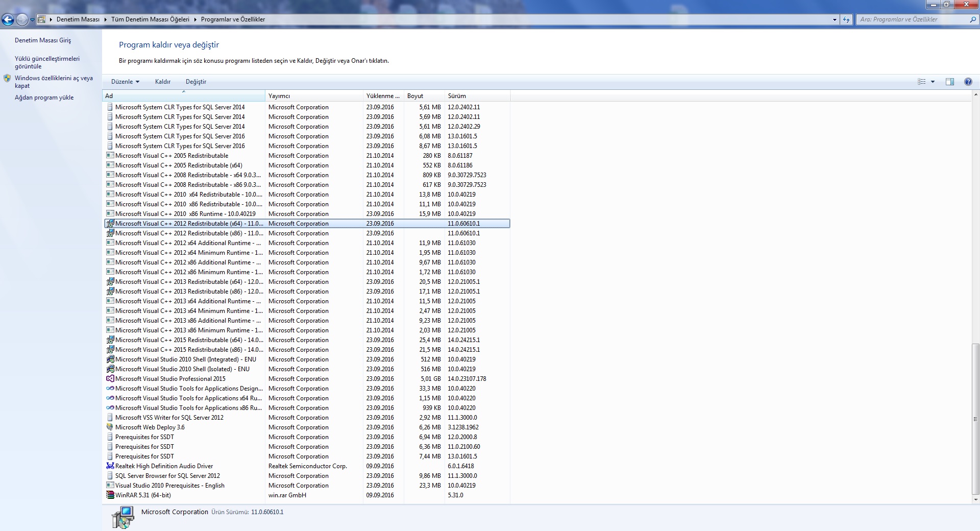
Task: Click Realtek High Definition Audio Driver icon
Action: pos(110,466)
